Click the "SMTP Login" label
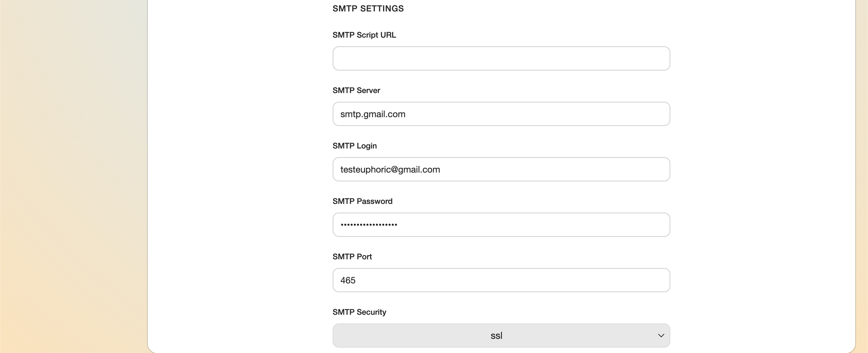 coord(354,146)
